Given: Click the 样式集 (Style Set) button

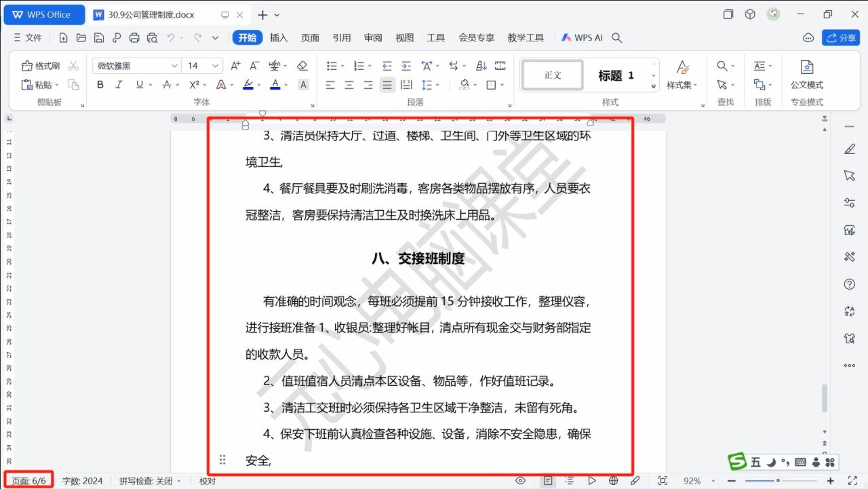Looking at the screenshot, I should click(682, 75).
